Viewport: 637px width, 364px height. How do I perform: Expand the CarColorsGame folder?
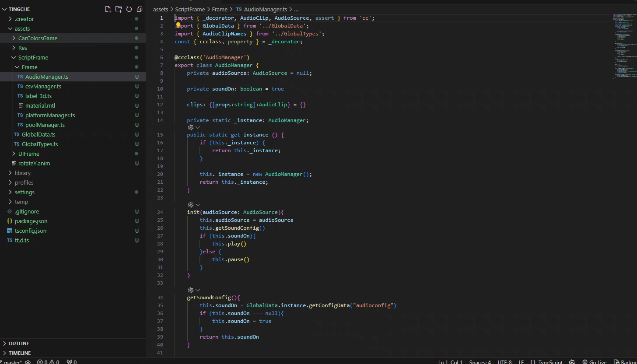[x=38, y=38]
